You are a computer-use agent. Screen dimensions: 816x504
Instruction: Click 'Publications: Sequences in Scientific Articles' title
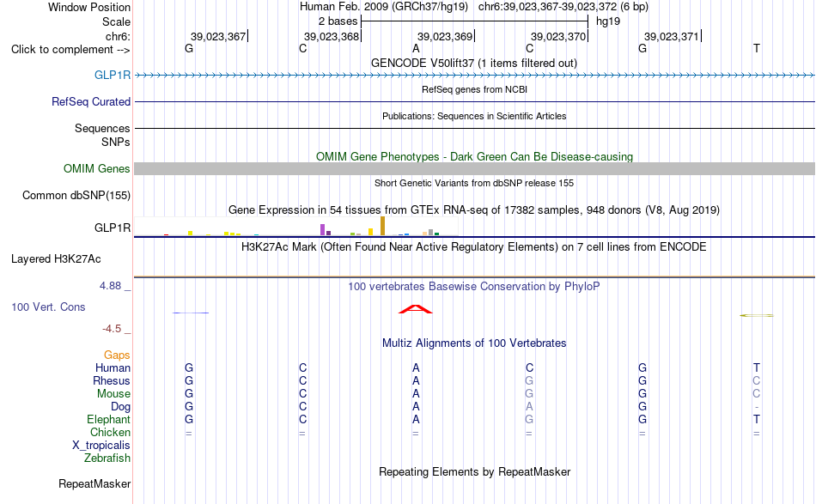click(474, 116)
